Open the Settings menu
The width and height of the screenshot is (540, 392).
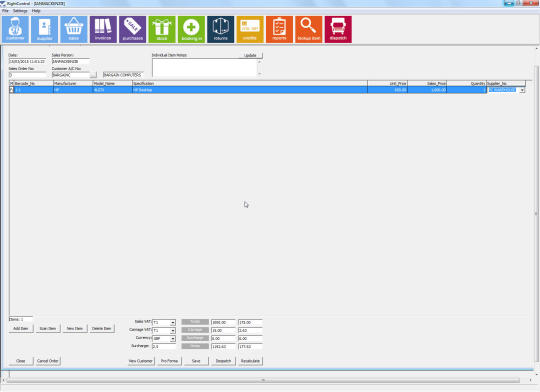(20, 11)
